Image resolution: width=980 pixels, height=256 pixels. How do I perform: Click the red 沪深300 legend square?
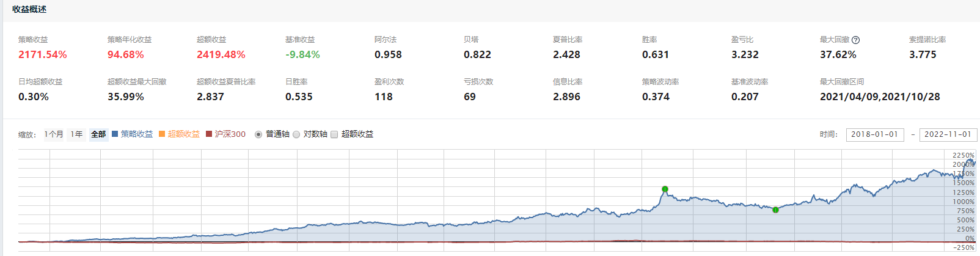[x=209, y=134]
